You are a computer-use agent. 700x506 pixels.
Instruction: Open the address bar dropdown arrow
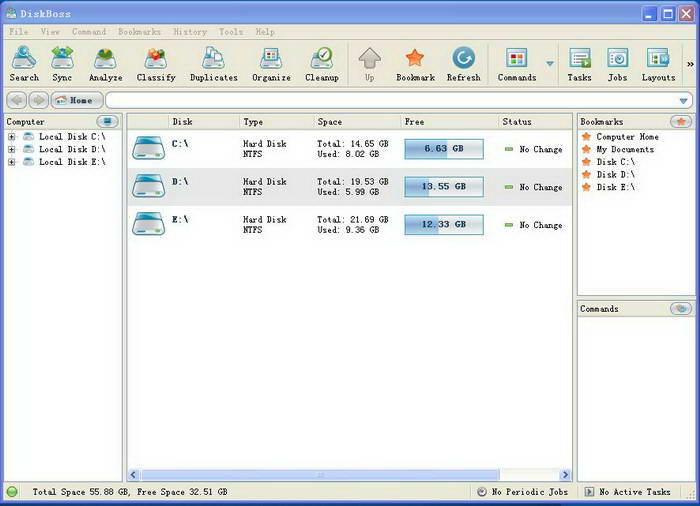pos(684,101)
